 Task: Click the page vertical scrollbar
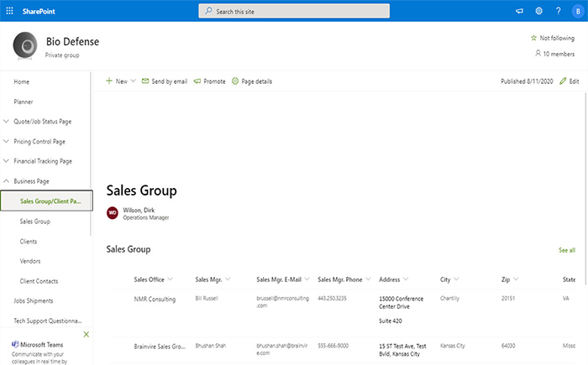585,190
